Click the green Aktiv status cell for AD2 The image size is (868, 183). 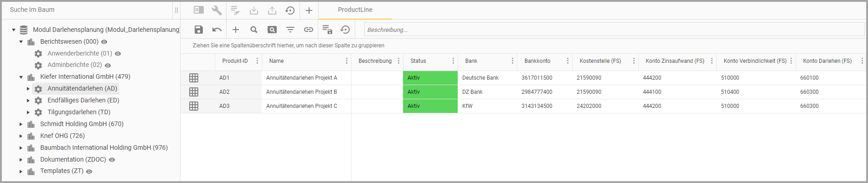click(x=430, y=92)
